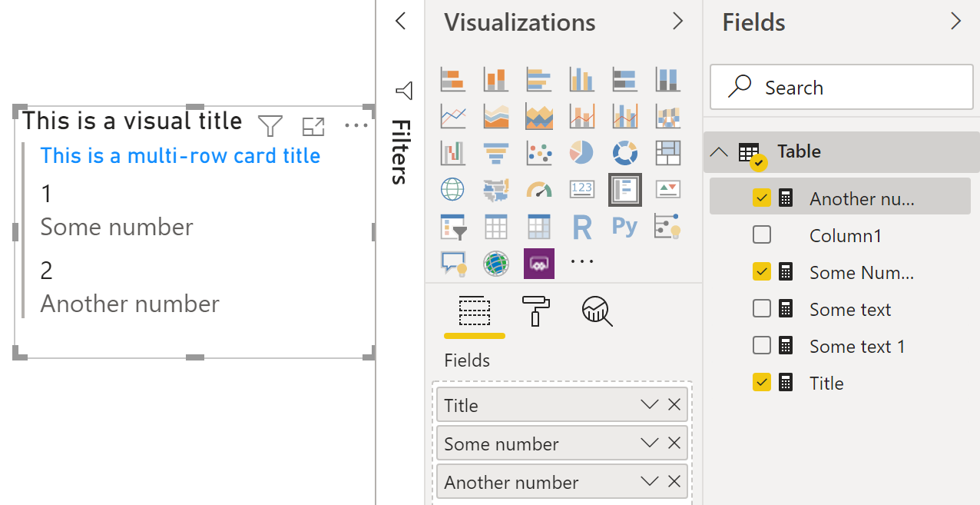Image resolution: width=980 pixels, height=505 pixels.
Task: Switch to the Fields tab icon
Action: click(475, 311)
